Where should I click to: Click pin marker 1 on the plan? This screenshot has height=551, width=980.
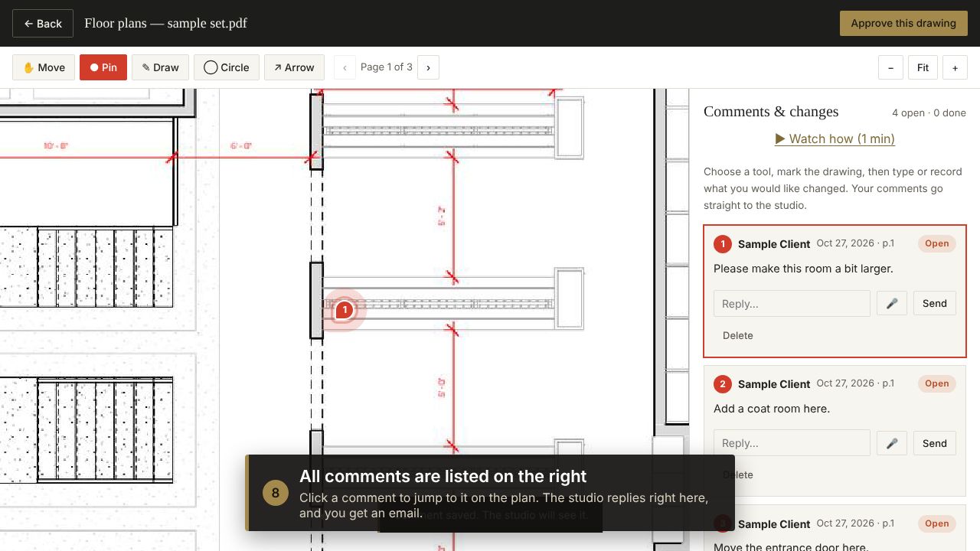(344, 309)
